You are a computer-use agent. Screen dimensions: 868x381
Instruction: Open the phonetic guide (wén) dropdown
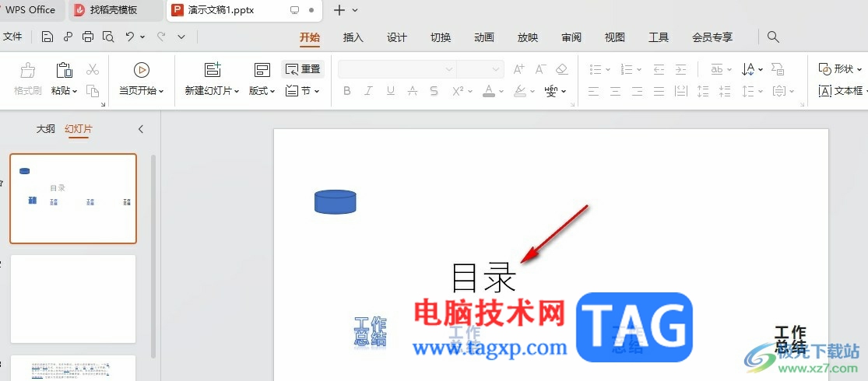point(564,91)
